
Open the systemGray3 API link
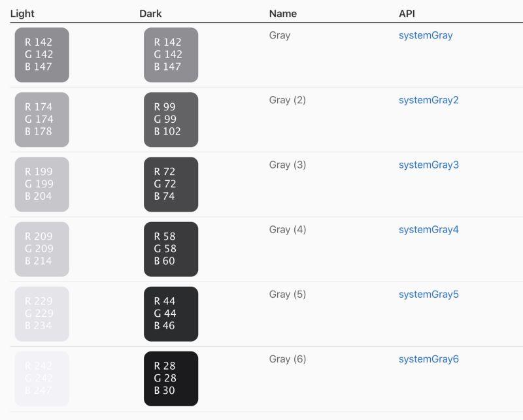pyautogui.click(x=429, y=165)
